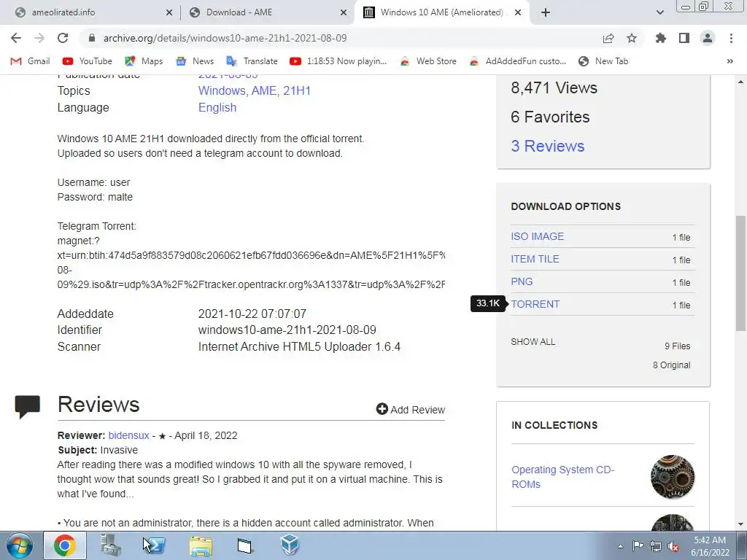Close the ameolirated.info tab

point(169,12)
